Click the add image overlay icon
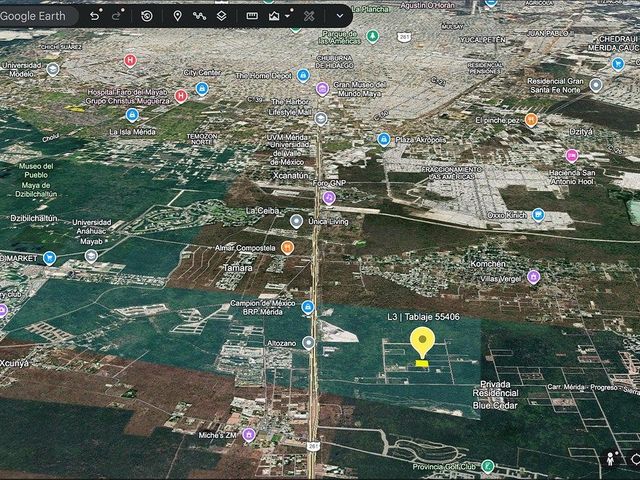Image resolution: width=640 pixels, height=480 pixels. point(274,16)
